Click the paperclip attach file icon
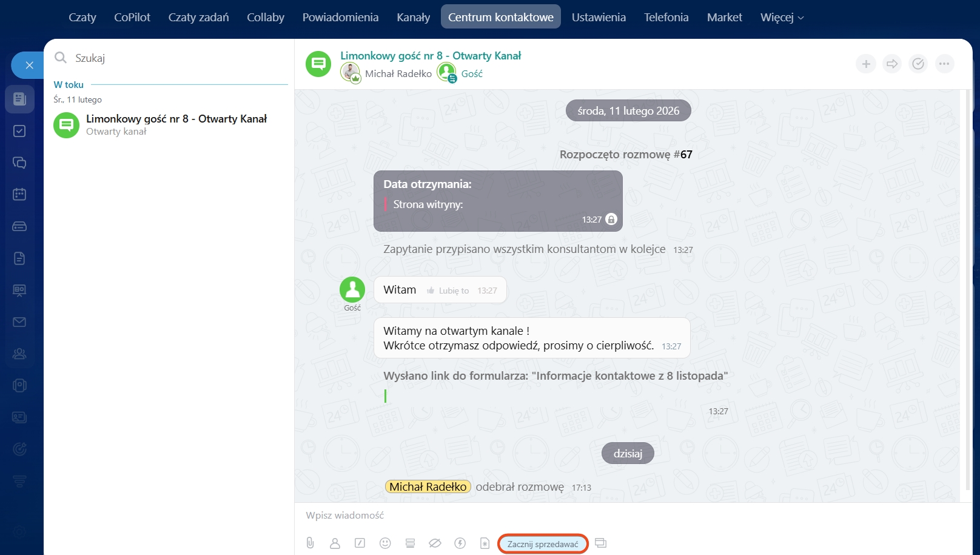The width and height of the screenshot is (980, 555). tap(310, 543)
